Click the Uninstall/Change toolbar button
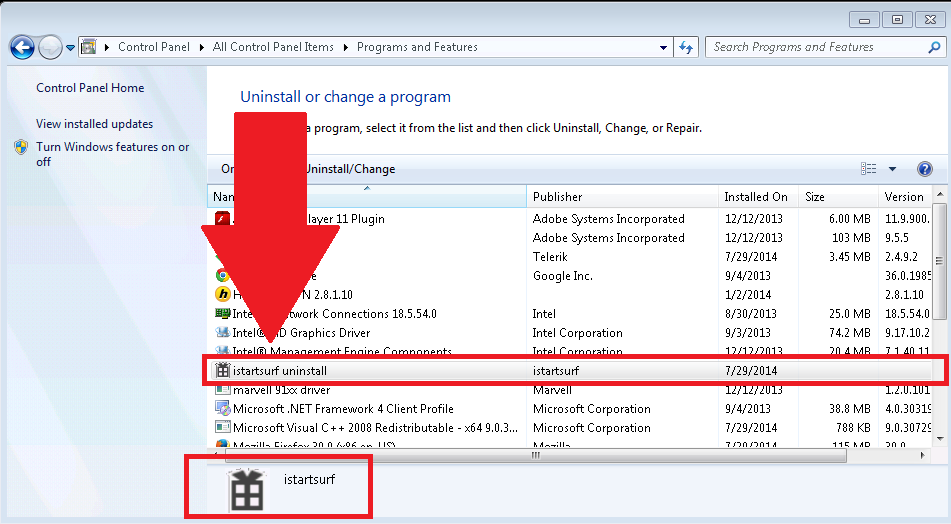951x524 pixels. [349, 169]
